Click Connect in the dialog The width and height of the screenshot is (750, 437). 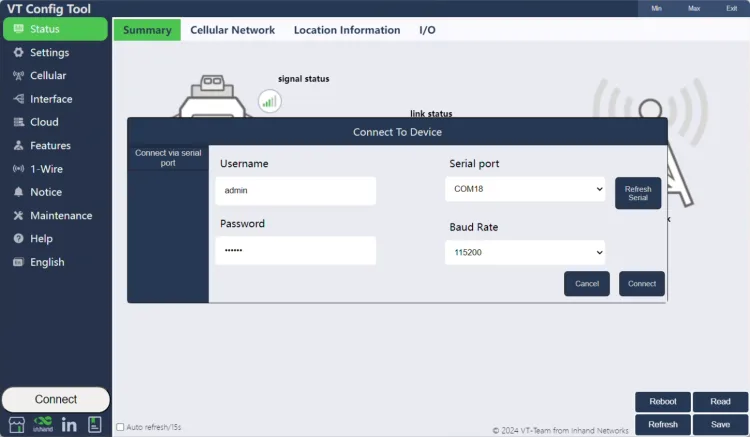coord(642,284)
